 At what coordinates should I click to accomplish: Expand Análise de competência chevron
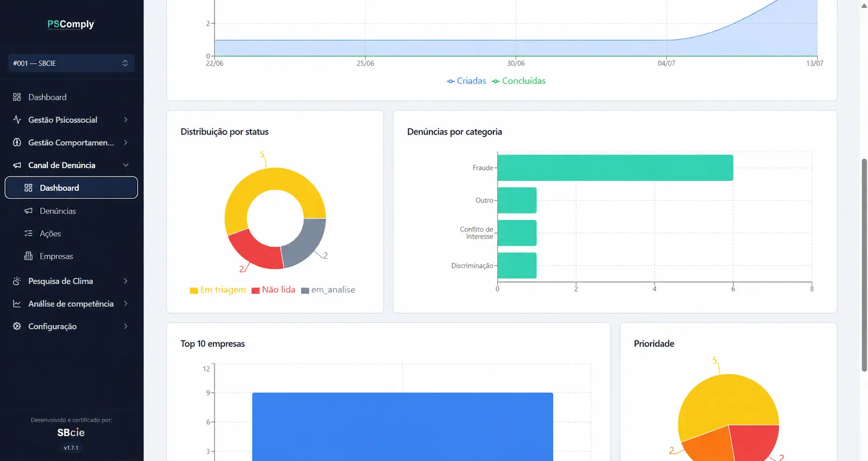[x=126, y=304]
